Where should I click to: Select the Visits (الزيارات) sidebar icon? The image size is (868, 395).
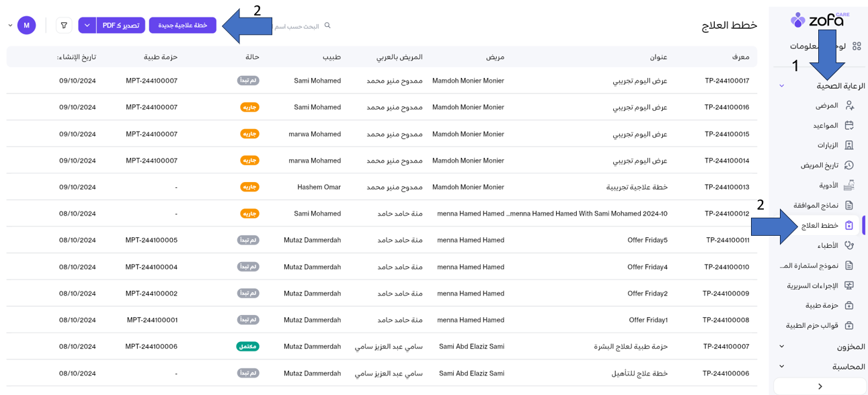[849, 145]
